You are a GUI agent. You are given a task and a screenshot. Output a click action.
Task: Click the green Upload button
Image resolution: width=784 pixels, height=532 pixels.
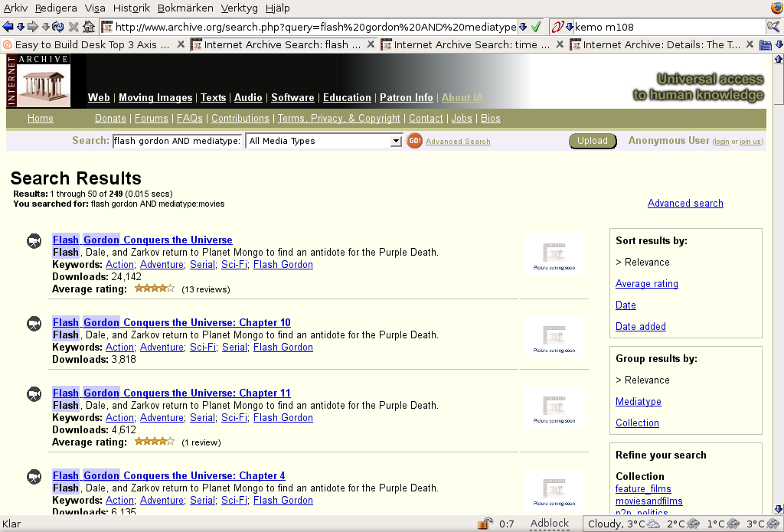click(x=593, y=141)
